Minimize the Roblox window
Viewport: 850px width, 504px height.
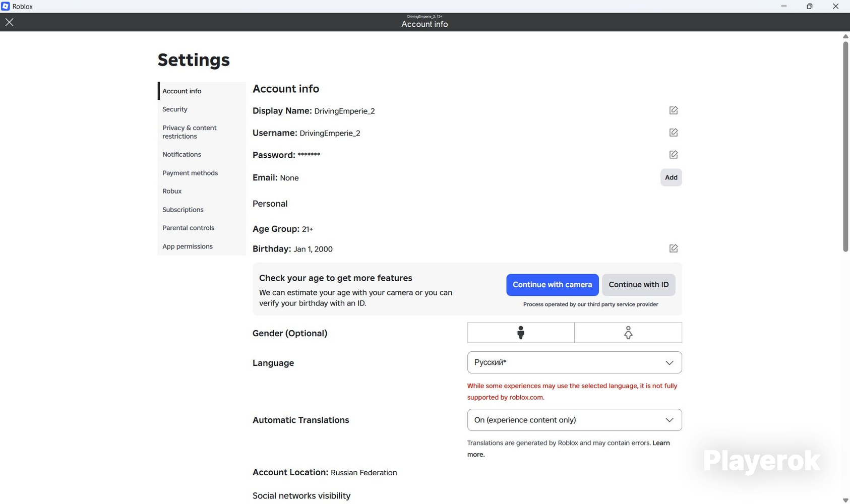click(x=784, y=7)
